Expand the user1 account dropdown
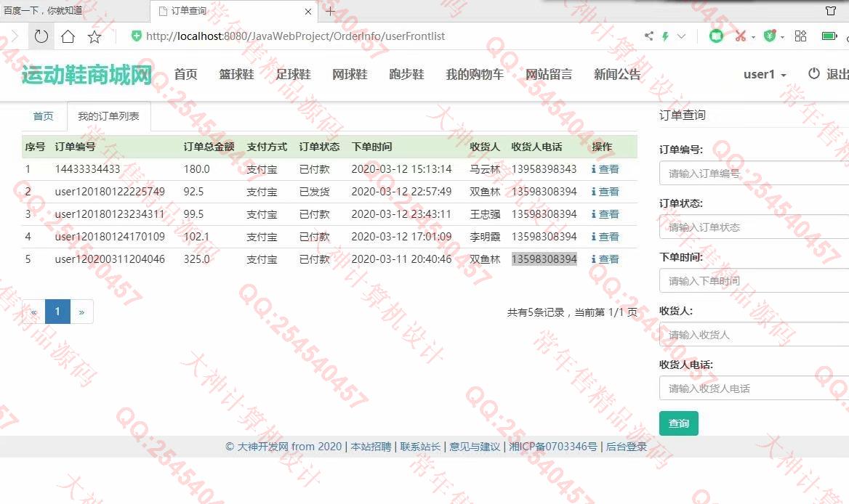The height and width of the screenshot is (504, 849). [765, 74]
